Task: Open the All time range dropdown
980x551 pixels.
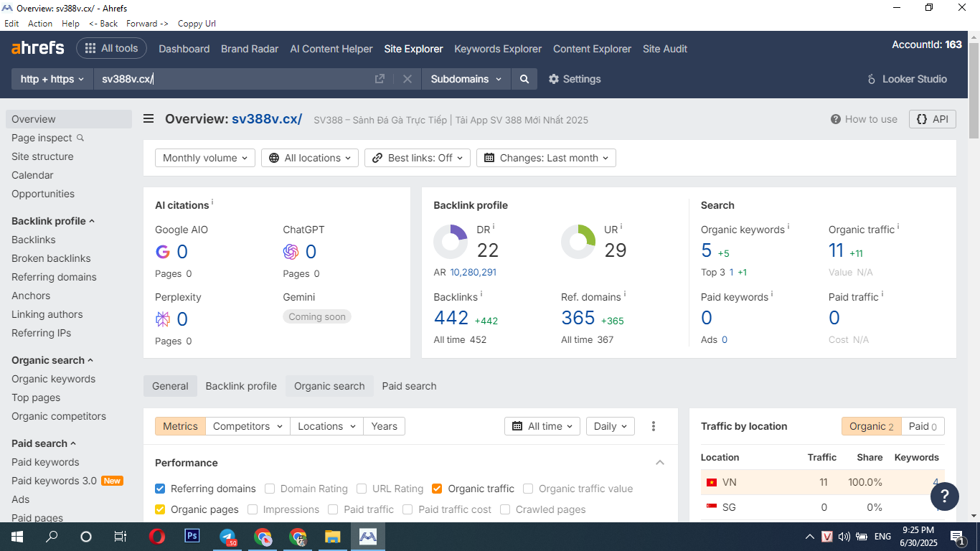Action: (542, 426)
